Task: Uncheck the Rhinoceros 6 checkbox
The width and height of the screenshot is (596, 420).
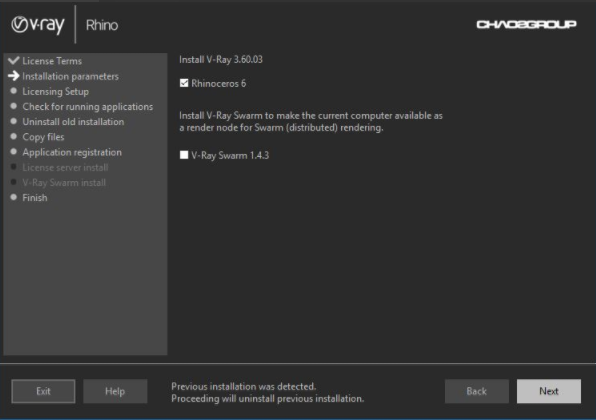Action: point(184,83)
